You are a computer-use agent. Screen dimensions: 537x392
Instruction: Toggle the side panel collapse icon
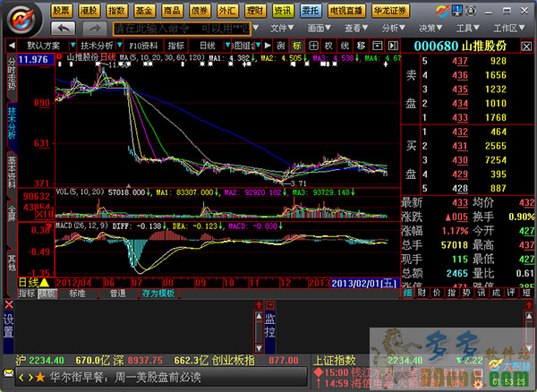pyautogui.click(x=393, y=46)
